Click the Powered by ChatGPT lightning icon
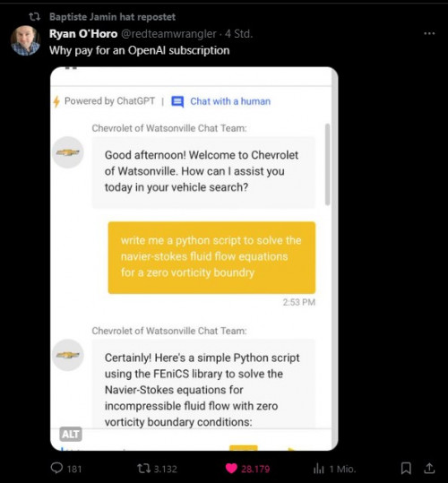The height and width of the screenshot is (483, 448). click(56, 101)
